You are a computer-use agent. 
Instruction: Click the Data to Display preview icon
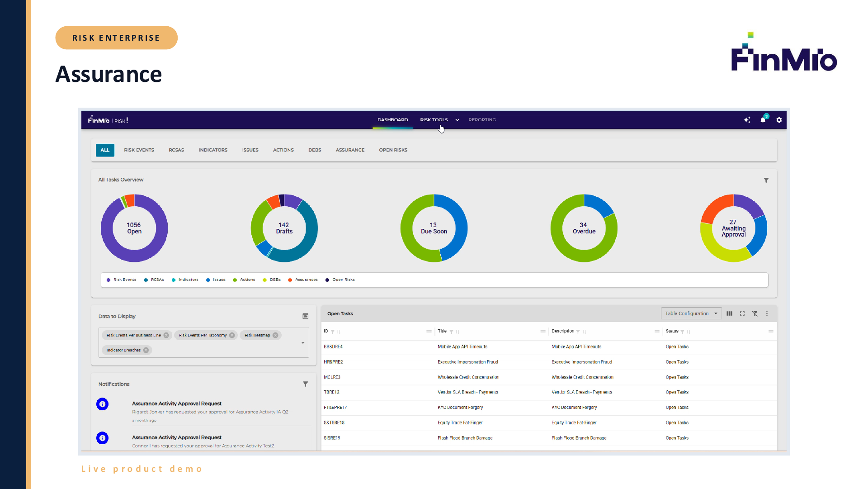(x=306, y=316)
